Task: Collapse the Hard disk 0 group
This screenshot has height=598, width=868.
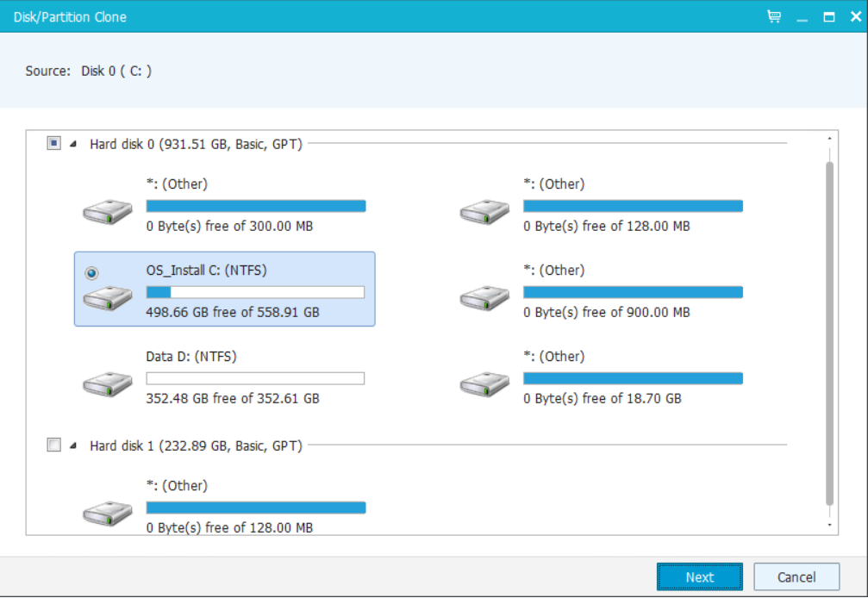Action: click(x=73, y=144)
